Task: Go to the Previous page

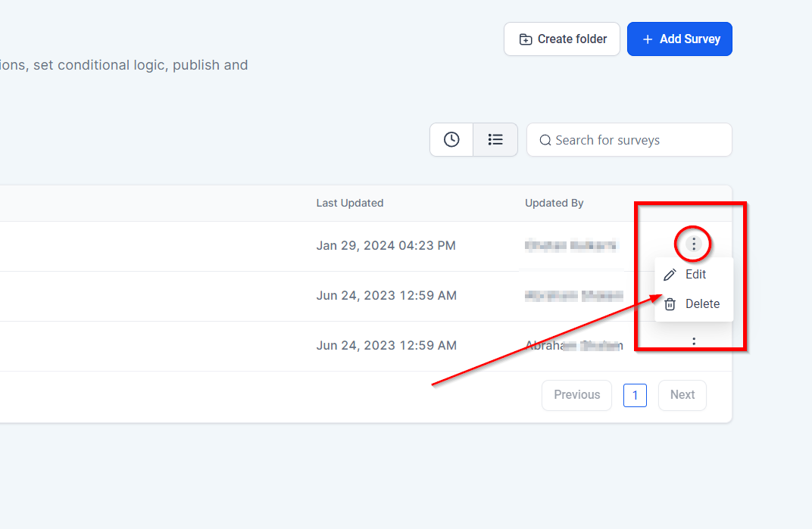Action: (576, 395)
